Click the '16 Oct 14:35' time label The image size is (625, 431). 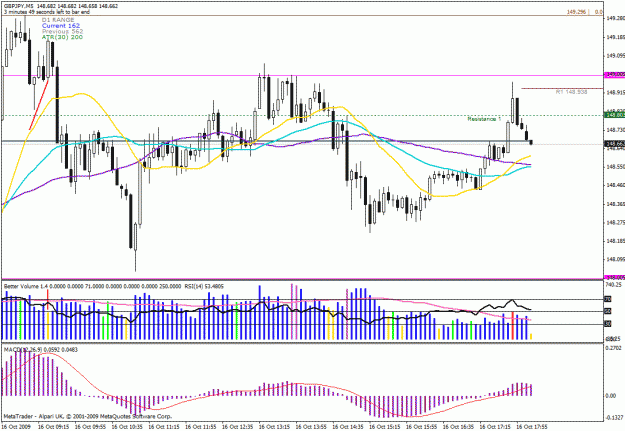point(348,427)
